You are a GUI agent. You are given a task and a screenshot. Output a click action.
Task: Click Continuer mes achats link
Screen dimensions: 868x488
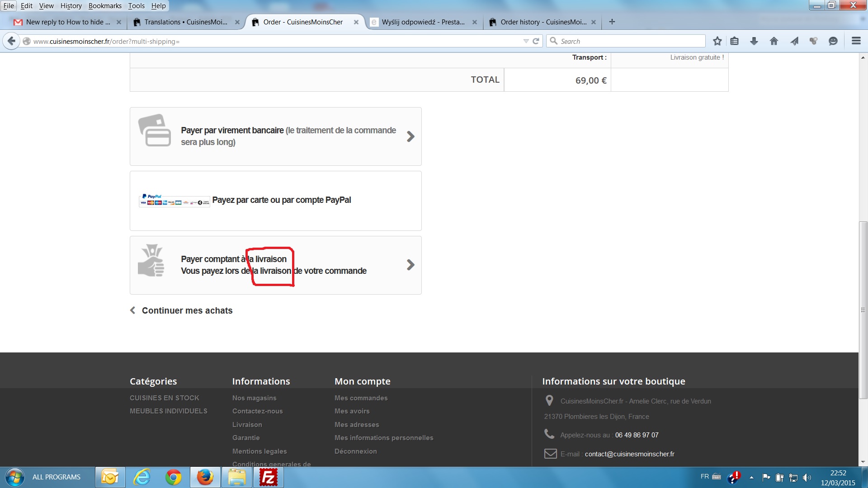(187, 310)
